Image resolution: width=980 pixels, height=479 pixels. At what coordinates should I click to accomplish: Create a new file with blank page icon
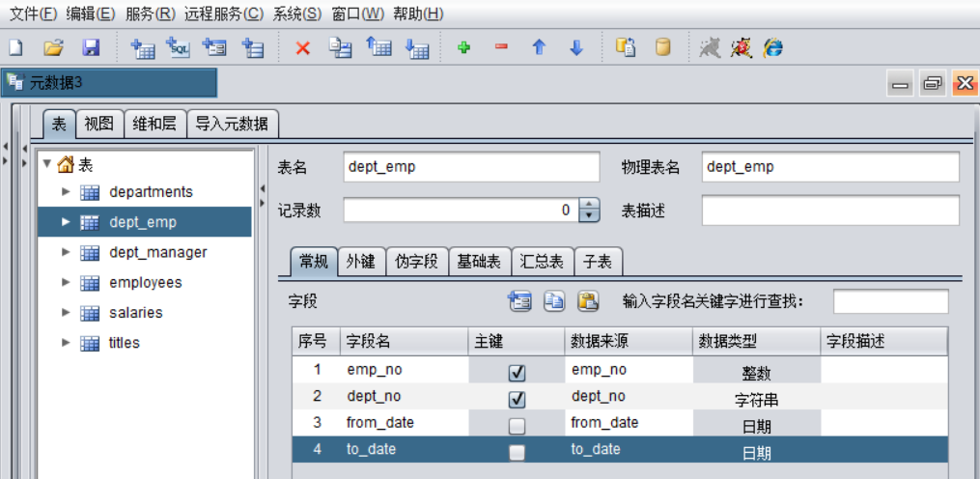(x=14, y=47)
